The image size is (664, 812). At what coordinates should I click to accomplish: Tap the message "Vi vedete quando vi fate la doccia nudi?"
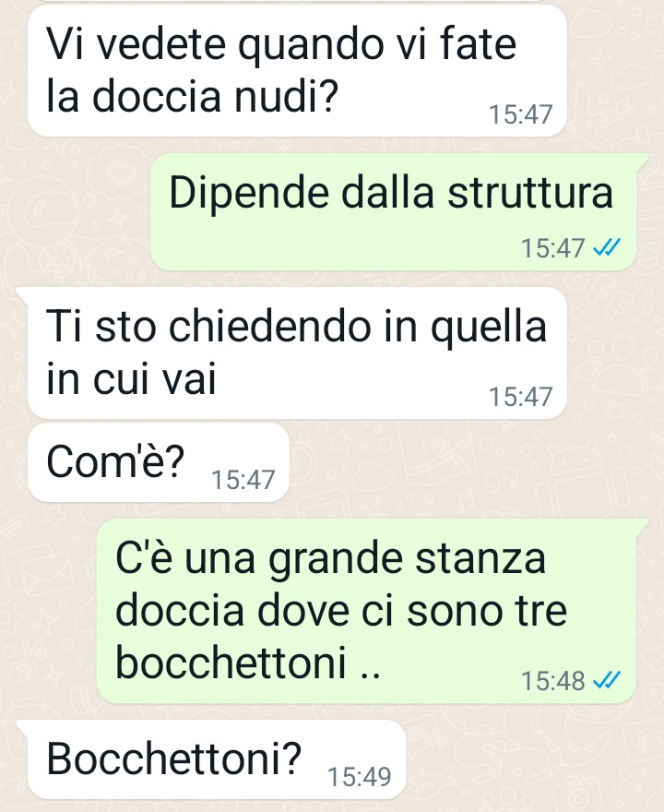click(x=297, y=71)
